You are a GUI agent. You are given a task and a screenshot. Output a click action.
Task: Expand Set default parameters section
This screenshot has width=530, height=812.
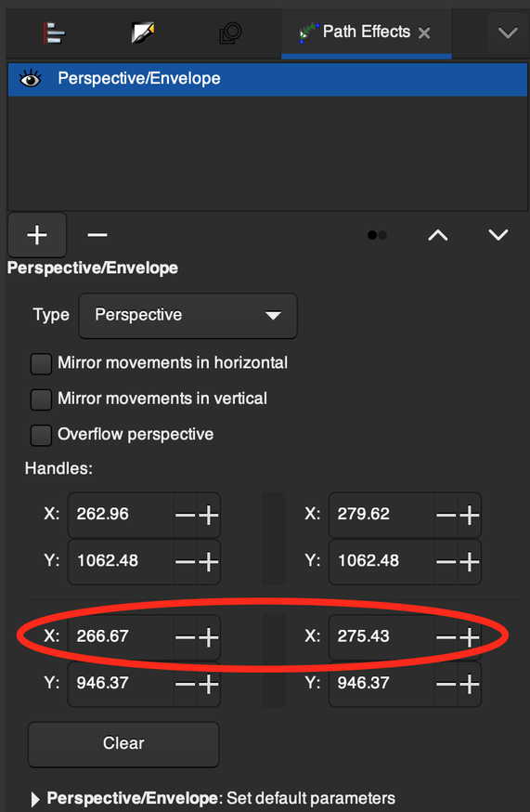click(x=35, y=799)
